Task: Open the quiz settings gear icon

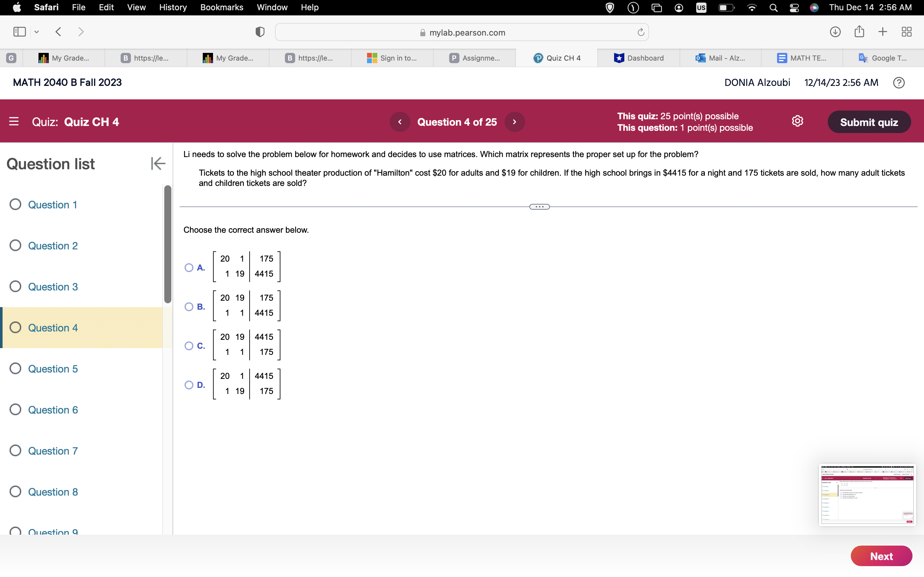Action: (x=798, y=121)
